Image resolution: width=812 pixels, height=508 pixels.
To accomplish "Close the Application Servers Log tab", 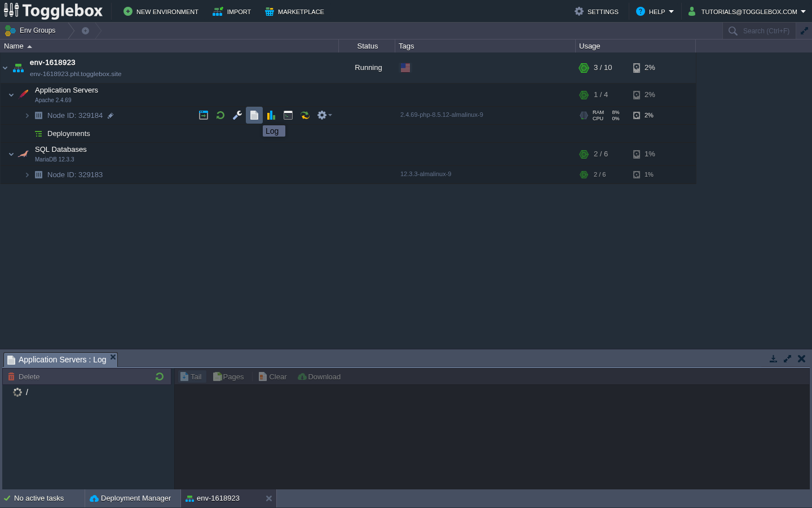I will pyautogui.click(x=113, y=357).
